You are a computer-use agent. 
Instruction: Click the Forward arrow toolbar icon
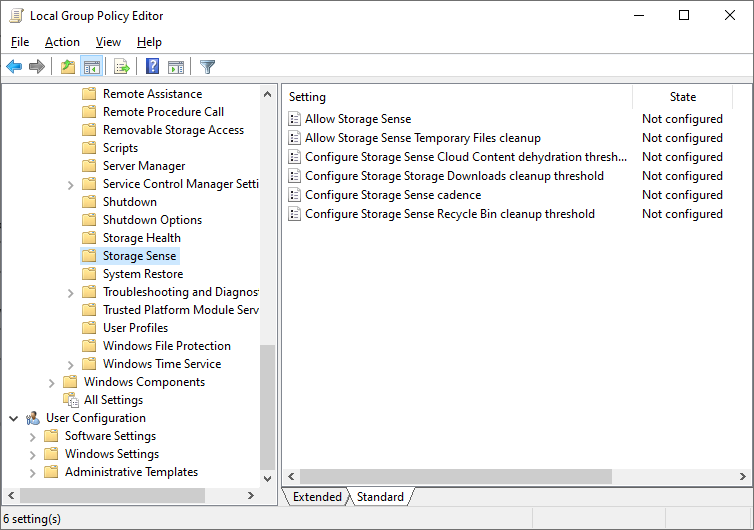[37, 66]
